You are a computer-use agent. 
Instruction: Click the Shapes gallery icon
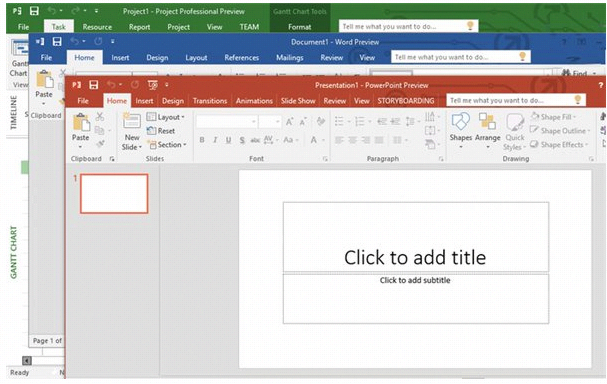460,122
